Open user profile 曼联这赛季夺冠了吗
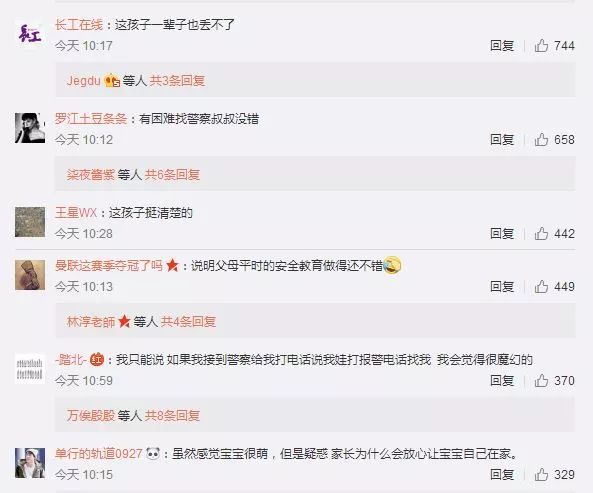 pos(109,265)
